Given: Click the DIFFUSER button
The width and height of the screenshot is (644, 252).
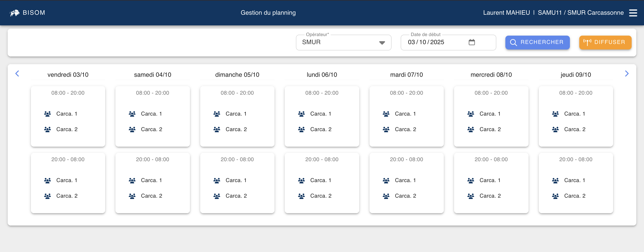Looking at the screenshot, I should click(x=605, y=42).
